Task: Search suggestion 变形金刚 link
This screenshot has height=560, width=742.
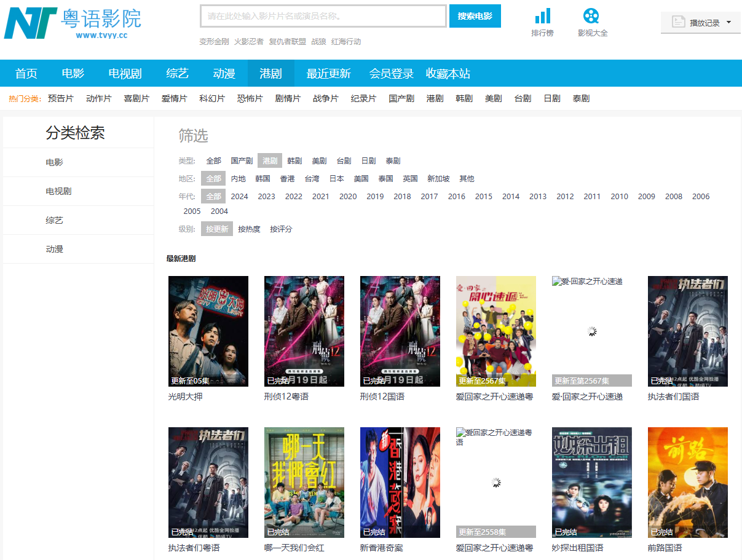Action: coord(214,42)
